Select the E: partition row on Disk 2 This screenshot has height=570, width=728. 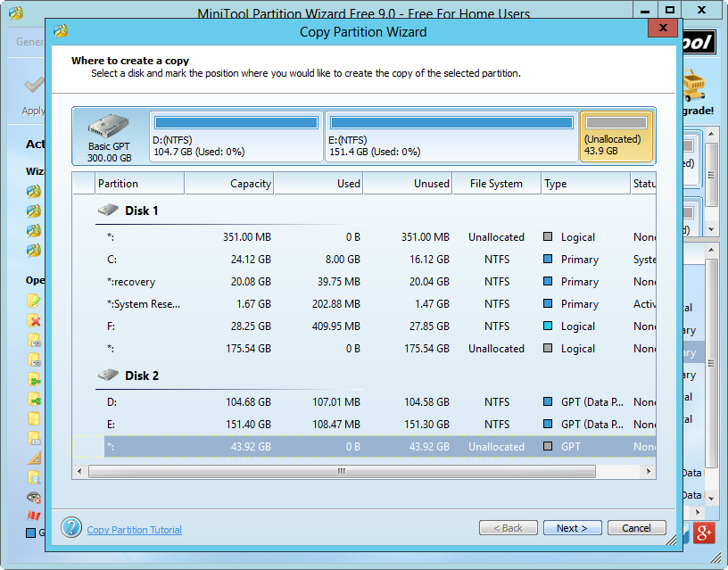tap(363, 425)
